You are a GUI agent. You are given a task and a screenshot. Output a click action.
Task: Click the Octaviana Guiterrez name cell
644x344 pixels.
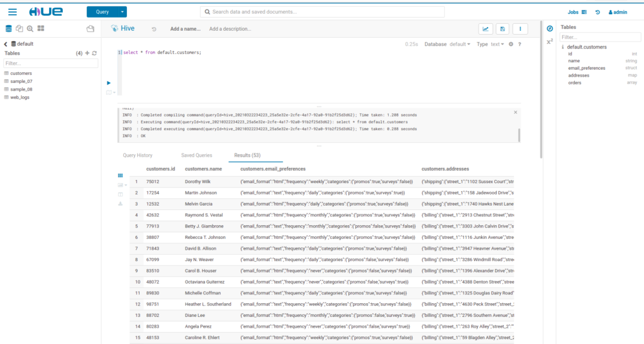[x=204, y=282]
